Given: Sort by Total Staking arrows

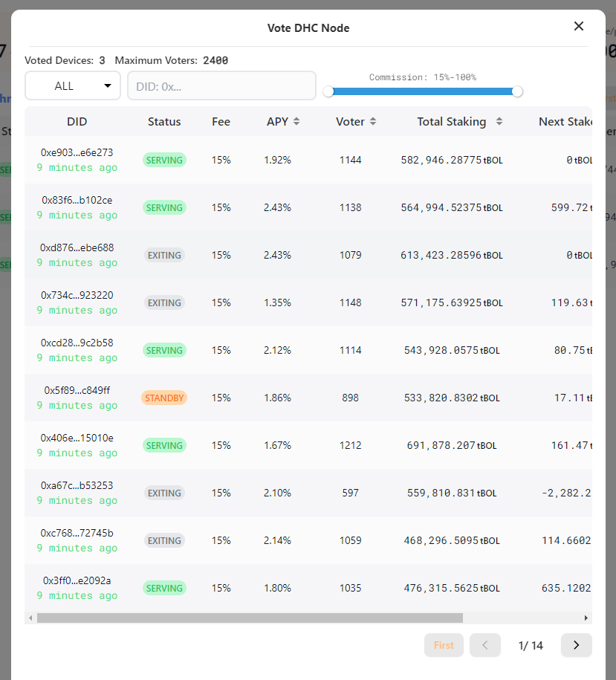Looking at the screenshot, I should click(x=499, y=121).
